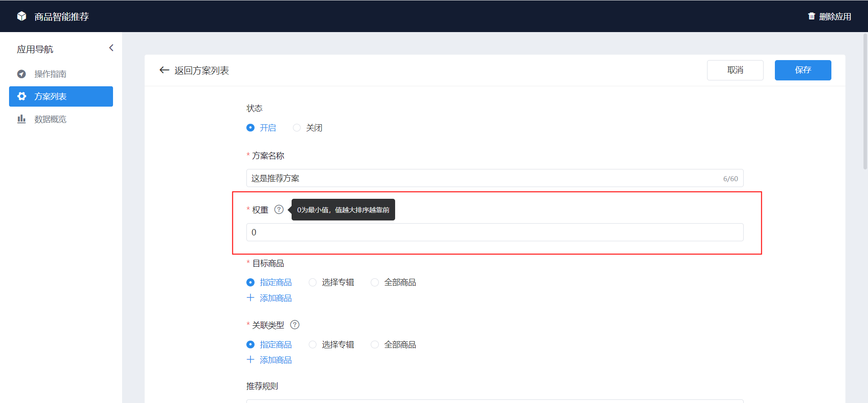Click the help icon next to 权重
The width and height of the screenshot is (868, 403).
tap(279, 210)
